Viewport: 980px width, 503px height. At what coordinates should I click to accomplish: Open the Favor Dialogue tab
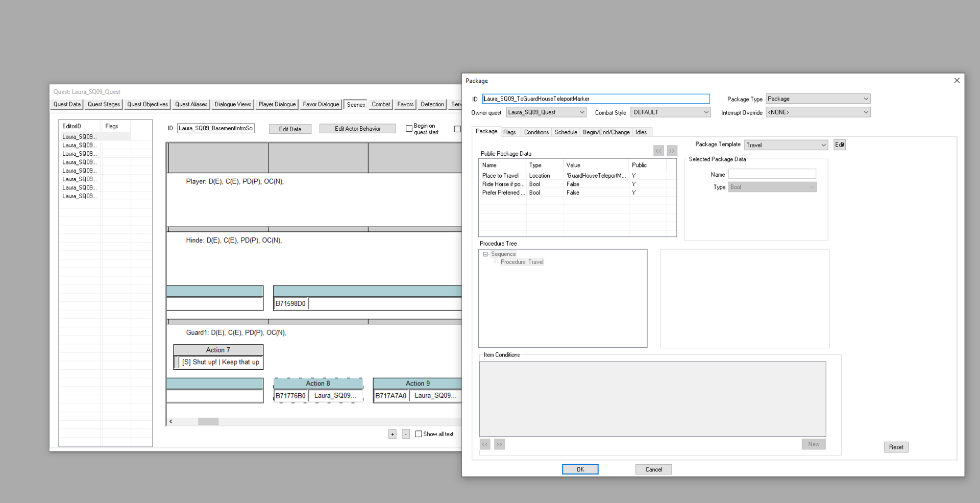[x=321, y=104]
